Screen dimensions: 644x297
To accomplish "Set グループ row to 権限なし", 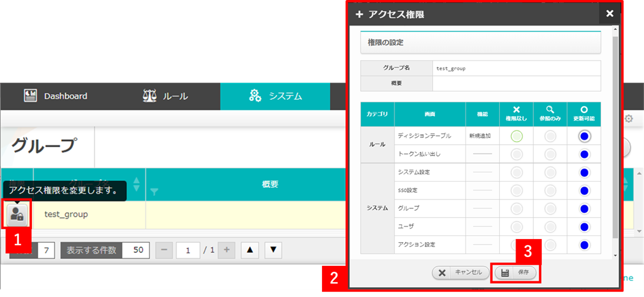I will [517, 208].
